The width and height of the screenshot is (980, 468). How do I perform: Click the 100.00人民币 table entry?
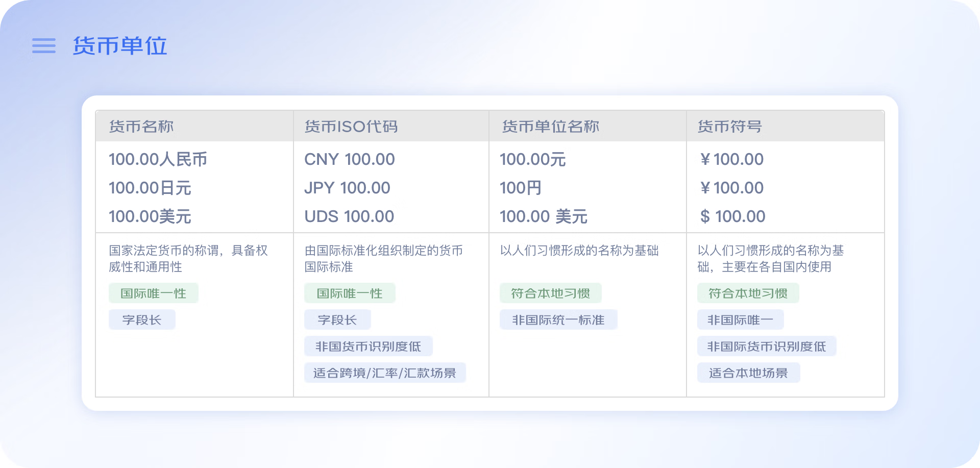click(159, 159)
